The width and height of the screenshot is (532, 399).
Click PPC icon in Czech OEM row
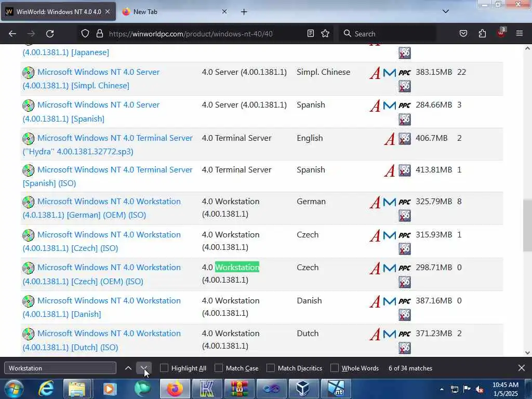tap(404, 268)
